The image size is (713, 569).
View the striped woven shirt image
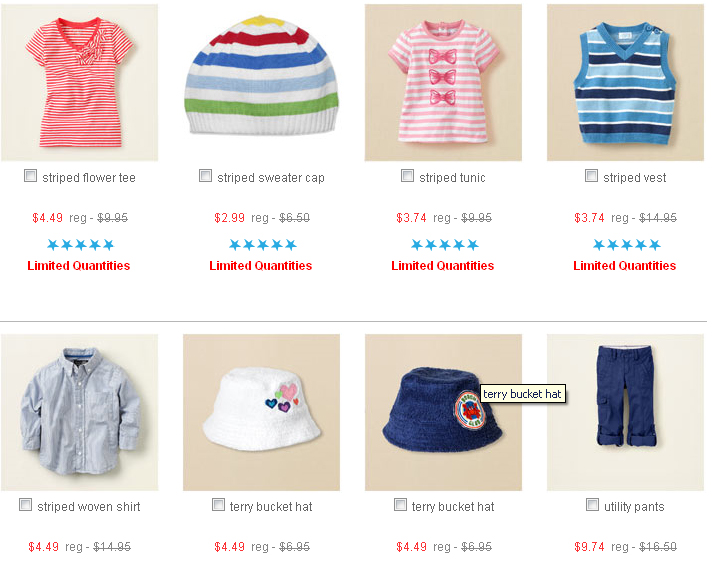80,413
